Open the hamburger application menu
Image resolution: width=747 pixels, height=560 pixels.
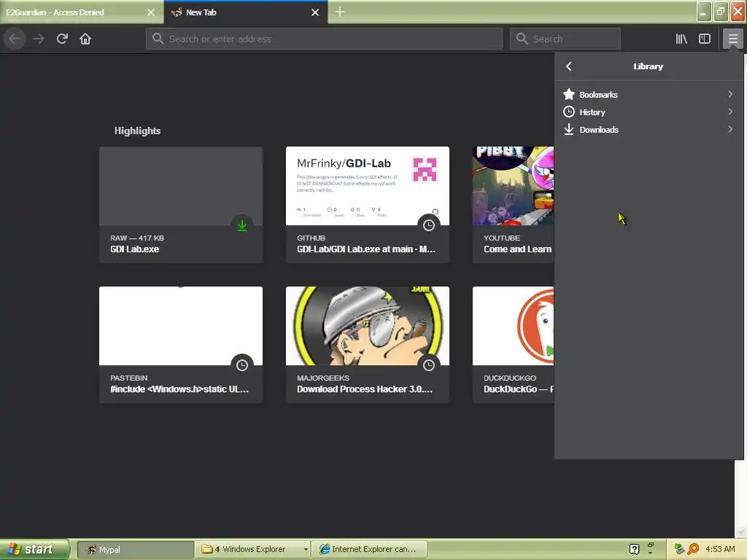[732, 39]
